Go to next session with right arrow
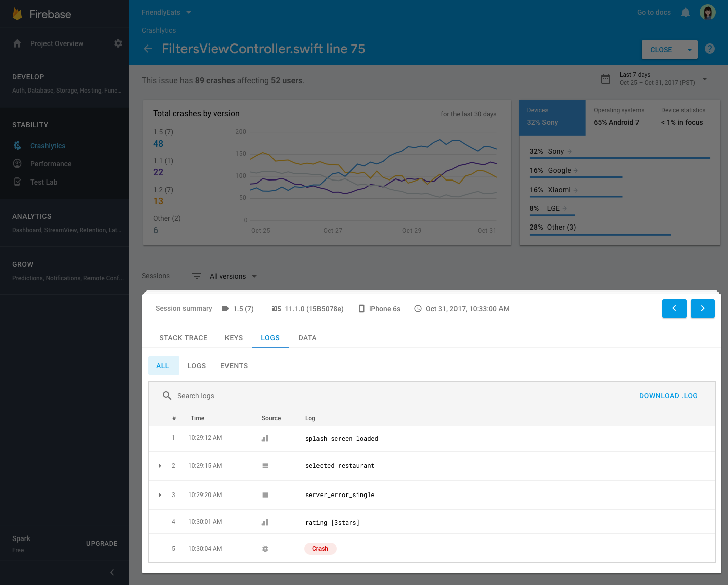The image size is (728, 585). [702, 308]
